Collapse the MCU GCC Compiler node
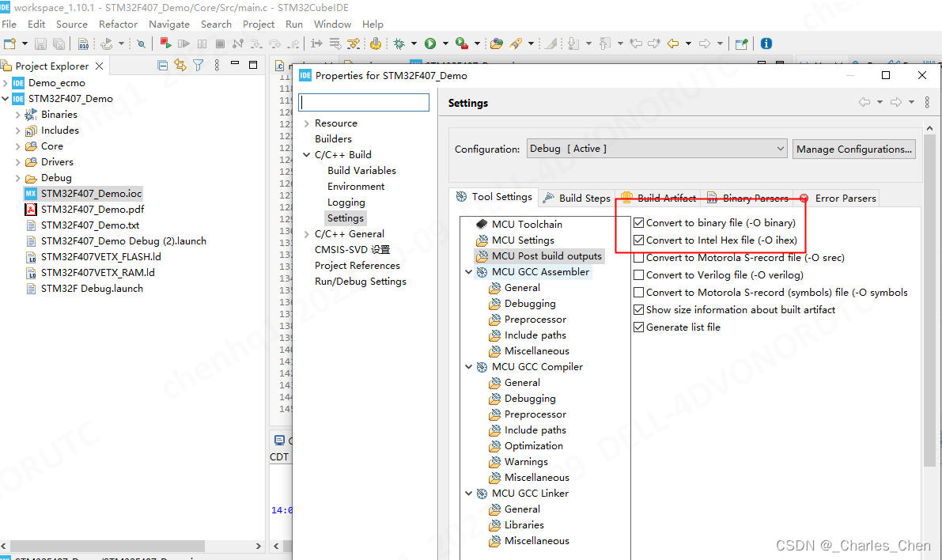 [x=468, y=367]
